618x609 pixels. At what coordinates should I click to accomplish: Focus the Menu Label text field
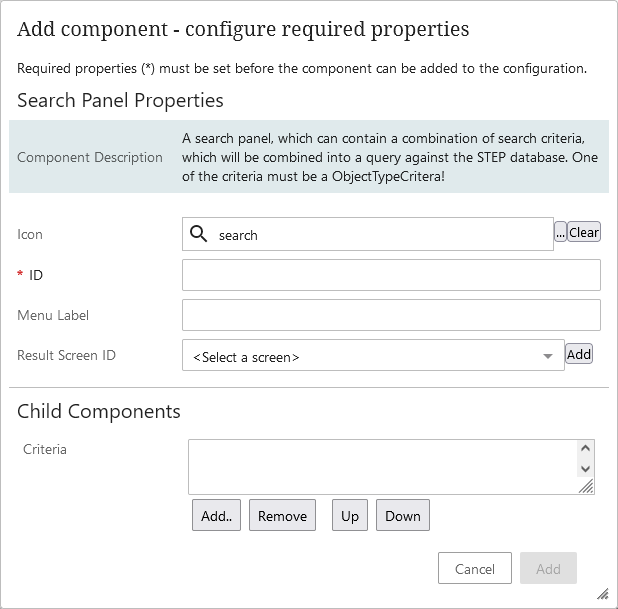[391, 315]
